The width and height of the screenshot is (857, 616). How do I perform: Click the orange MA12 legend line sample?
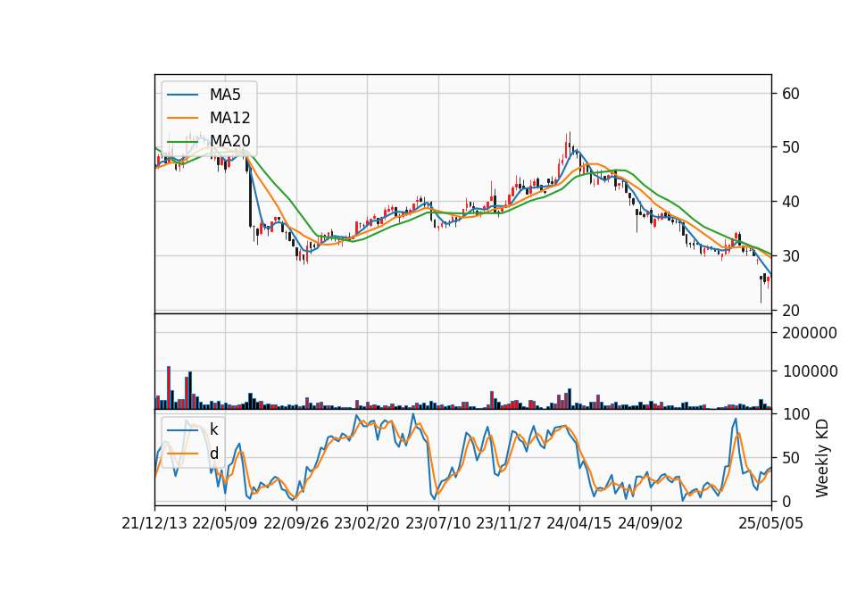point(182,118)
